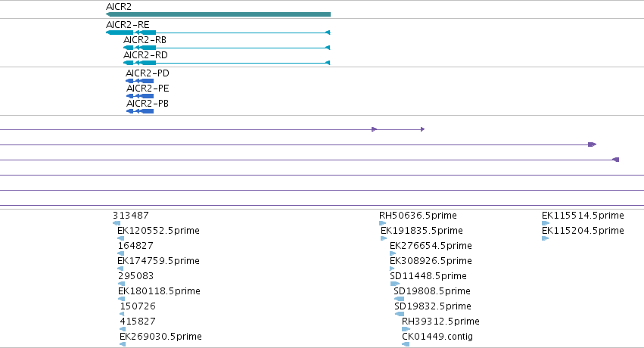Click the EK174759.5prime label
The height and width of the screenshot is (348, 644).
point(158,261)
